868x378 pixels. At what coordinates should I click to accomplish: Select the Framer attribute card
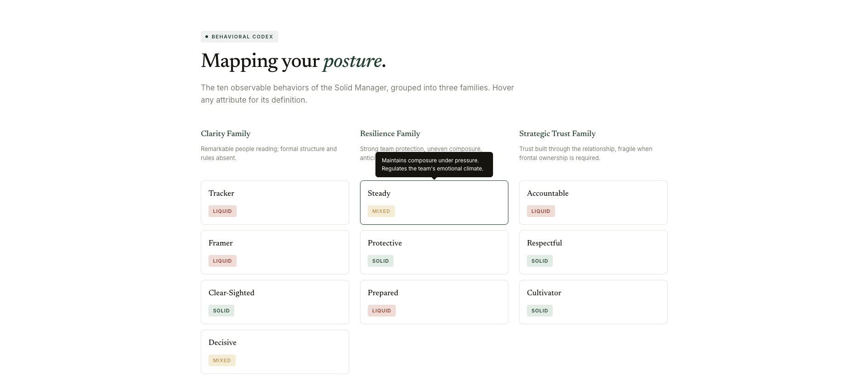point(275,252)
